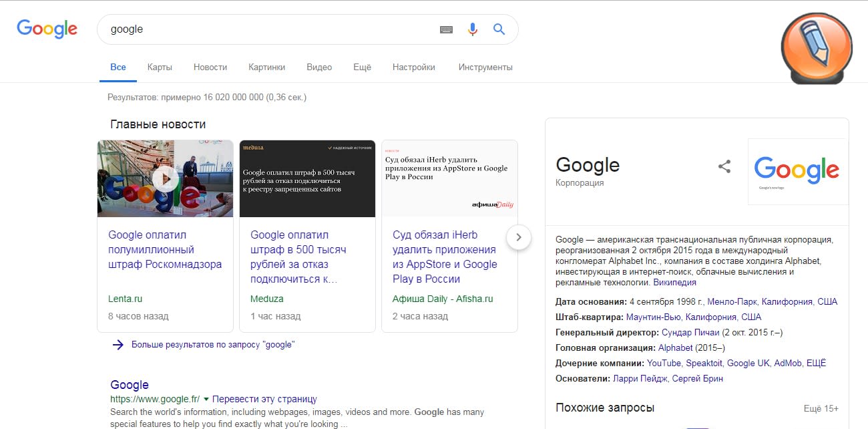
Task: Open headline Суд обязал iHerb удалить приложения
Action: [445, 257]
